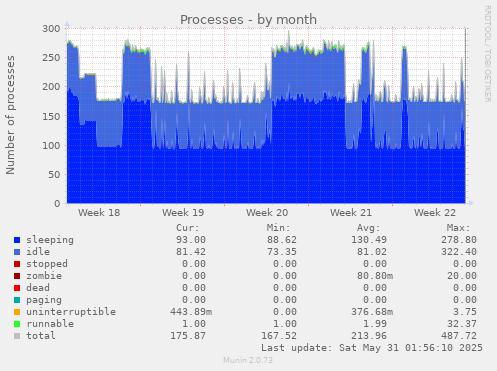Click idle average value 81.02

372,252
